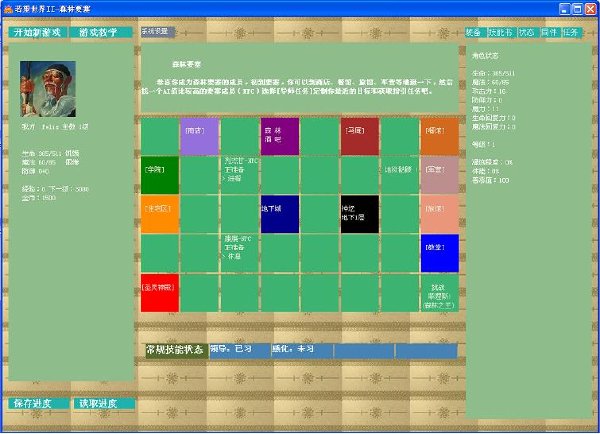Switch to the 任务 tab
Screen dimensions: 600x434
pos(572,33)
